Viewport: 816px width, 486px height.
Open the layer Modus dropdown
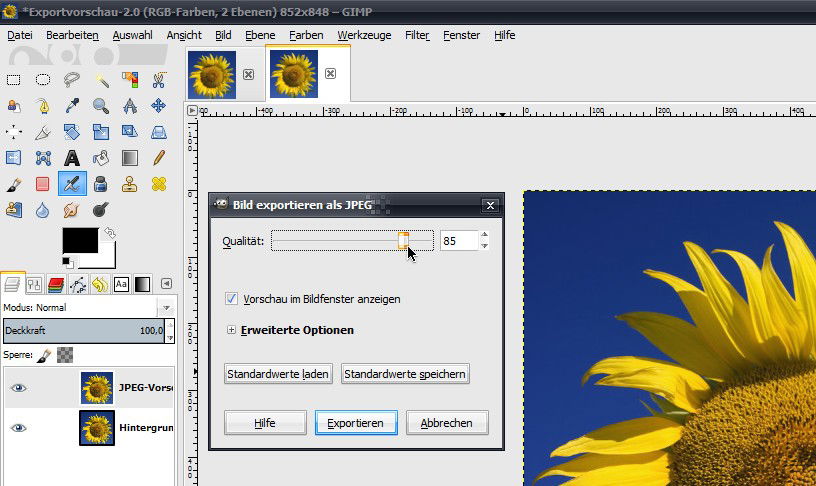click(x=166, y=308)
